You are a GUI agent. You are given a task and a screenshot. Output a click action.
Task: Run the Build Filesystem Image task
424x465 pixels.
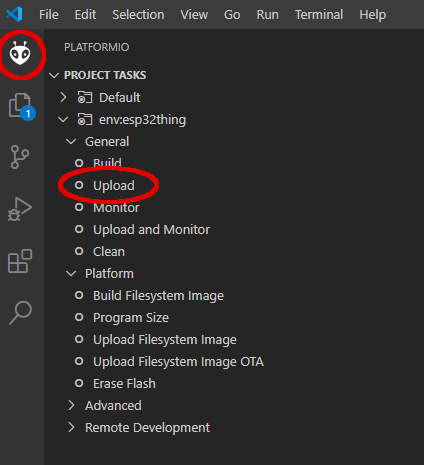[158, 296]
